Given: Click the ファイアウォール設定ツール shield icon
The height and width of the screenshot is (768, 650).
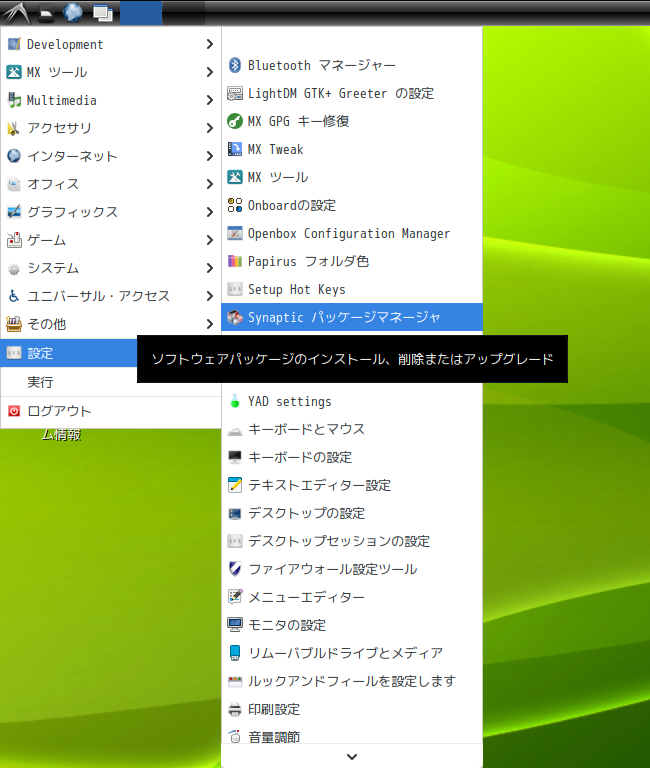Looking at the screenshot, I should [235, 569].
